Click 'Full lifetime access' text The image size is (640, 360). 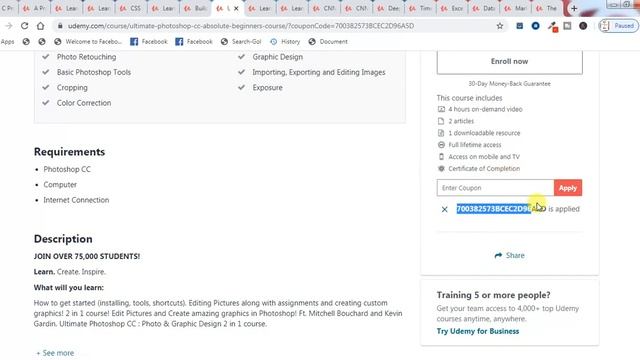(x=475, y=145)
